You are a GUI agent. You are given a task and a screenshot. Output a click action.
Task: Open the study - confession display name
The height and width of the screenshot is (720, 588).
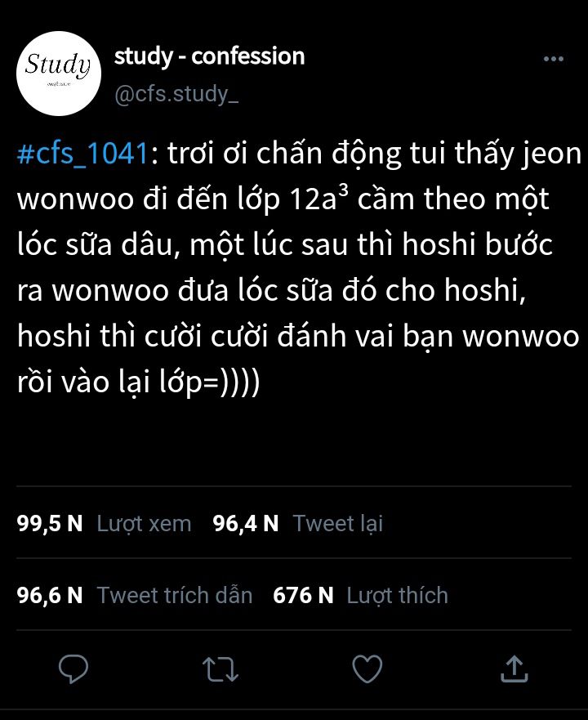[209, 57]
